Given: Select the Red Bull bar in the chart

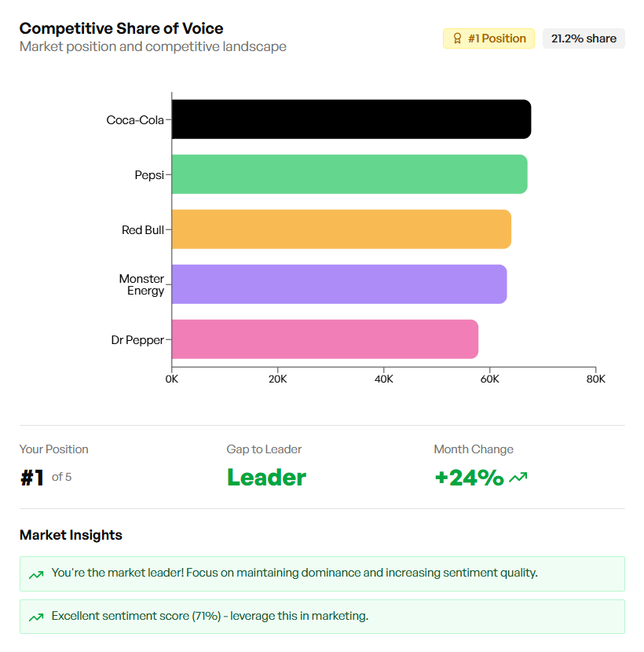Looking at the screenshot, I should click(x=338, y=229).
